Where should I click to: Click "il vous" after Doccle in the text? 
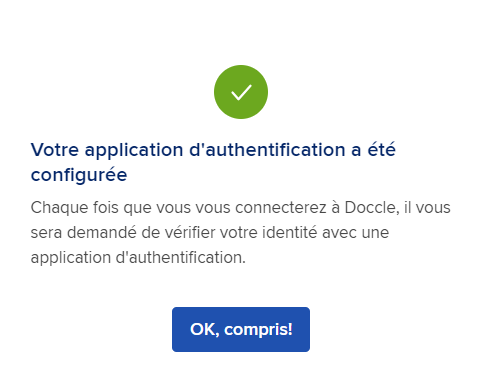click(427, 207)
